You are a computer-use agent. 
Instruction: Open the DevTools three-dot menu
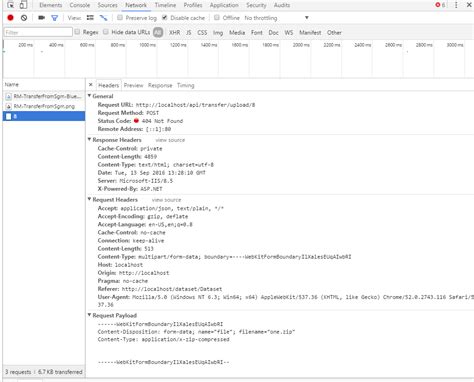tap(456, 5)
